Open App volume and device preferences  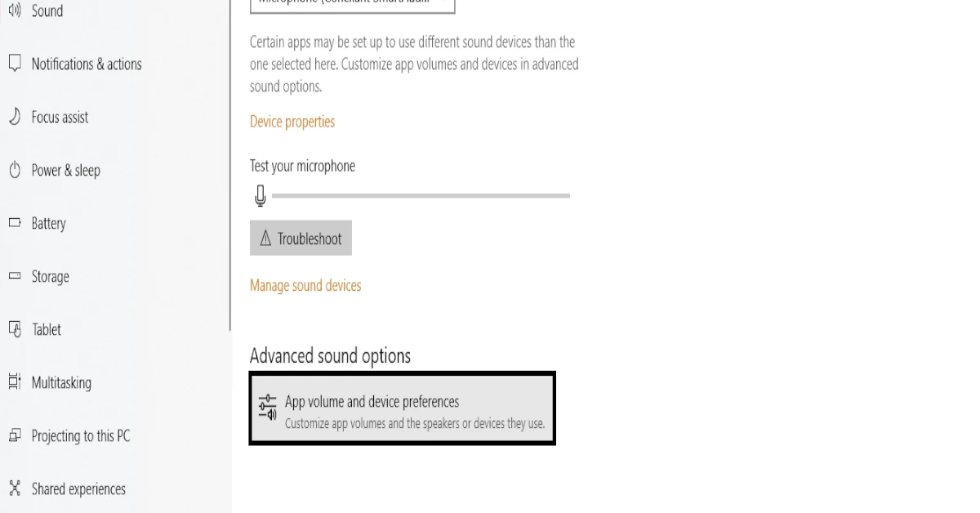tap(402, 408)
